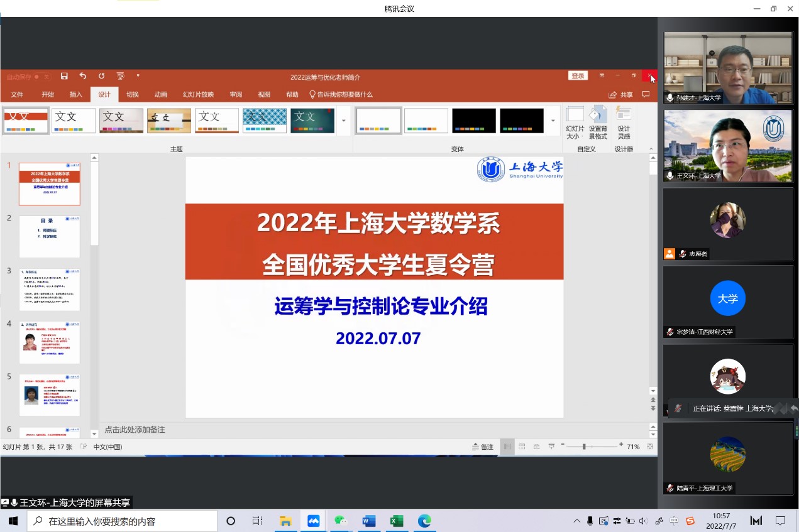This screenshot has width=799, height=532.
Task: Click the Save icon in quick access toolbar
Action: (64, 76)
